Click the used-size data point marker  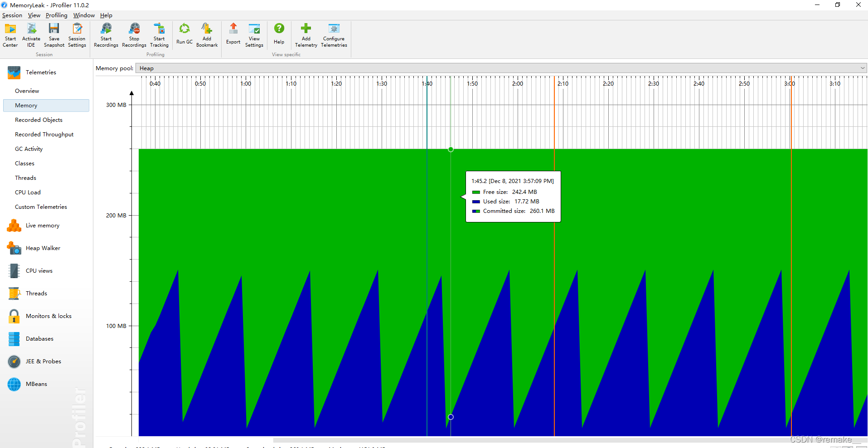[451, 417]
